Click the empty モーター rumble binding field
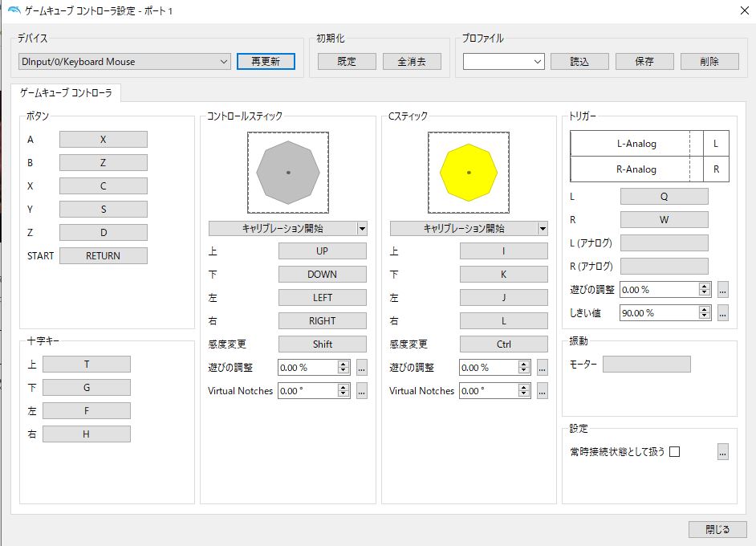The image size is (756, 546). (x=646, y=365)
